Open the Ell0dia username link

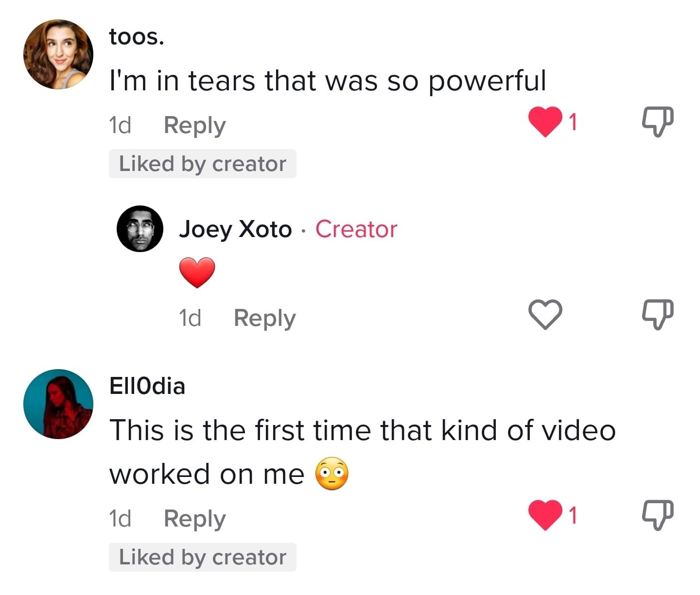[147, 386]
